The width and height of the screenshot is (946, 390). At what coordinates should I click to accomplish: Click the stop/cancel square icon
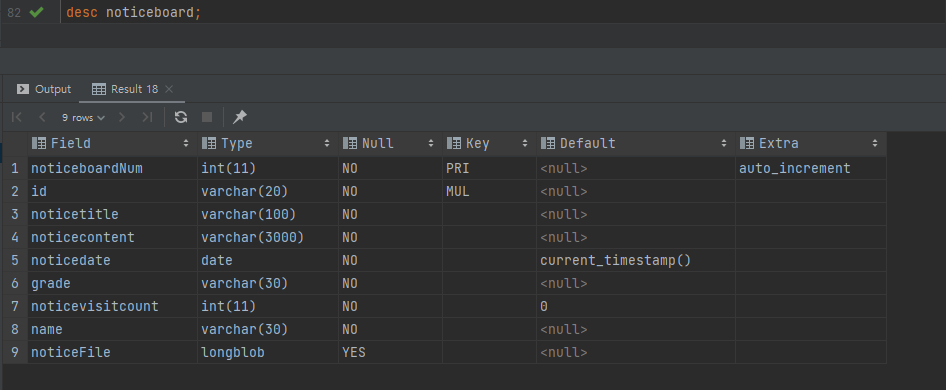tap(207, 117)
